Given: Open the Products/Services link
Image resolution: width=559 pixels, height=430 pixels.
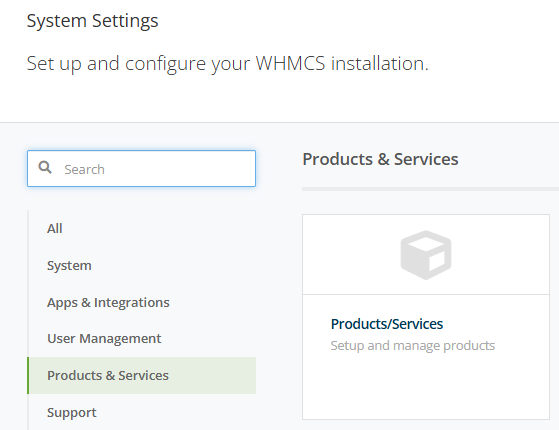Looking at the screenshot, I should pos(387,324).
